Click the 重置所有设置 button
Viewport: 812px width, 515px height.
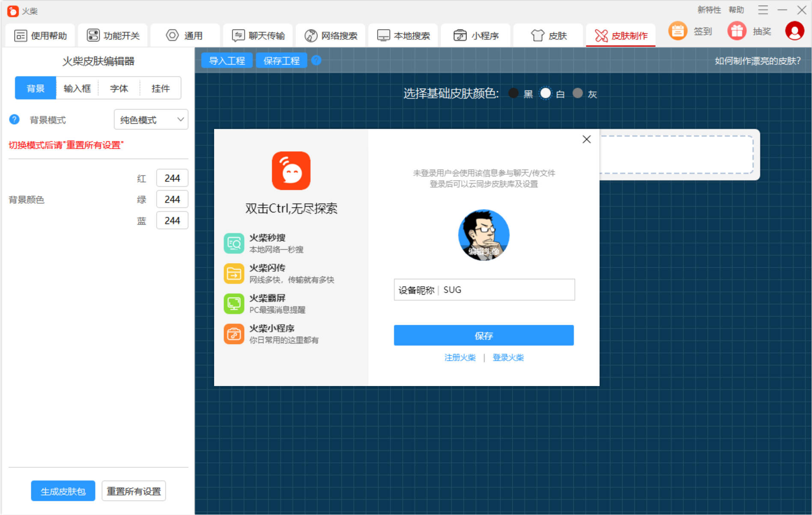tap(134, 491)
